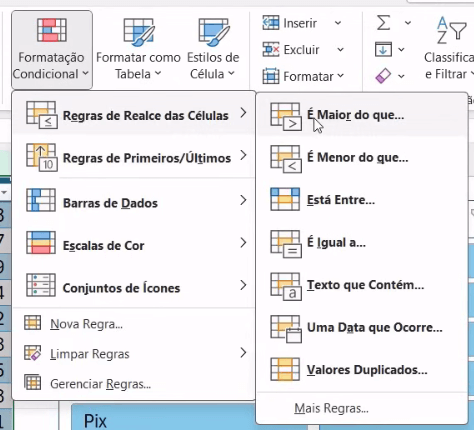Viewport: 474px width, 430px height.
Task: Click the Gerenciar Regras icon
Action: tap(33, 383)
